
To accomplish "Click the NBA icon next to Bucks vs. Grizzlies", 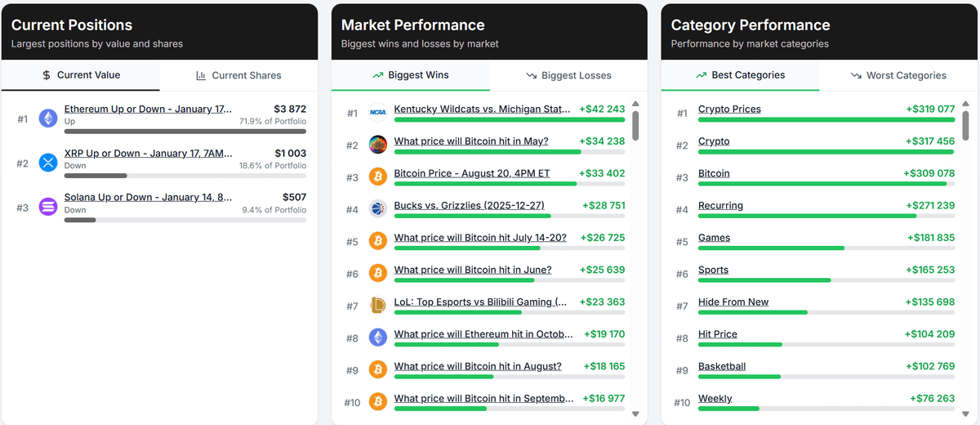I will [x=378, y=209].
